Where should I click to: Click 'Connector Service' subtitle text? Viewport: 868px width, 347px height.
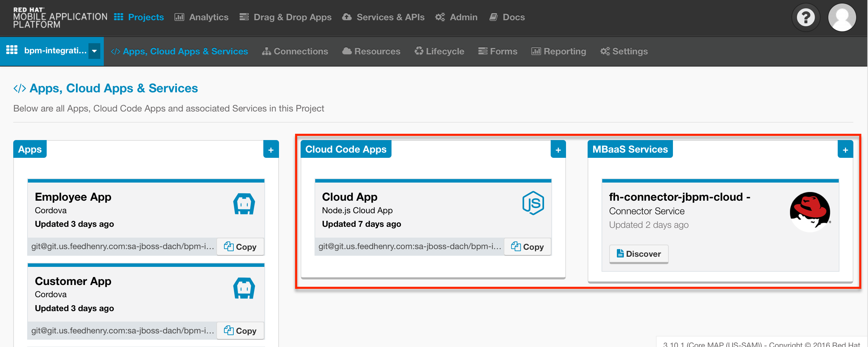pyautogui.click(x=647, y=211)
